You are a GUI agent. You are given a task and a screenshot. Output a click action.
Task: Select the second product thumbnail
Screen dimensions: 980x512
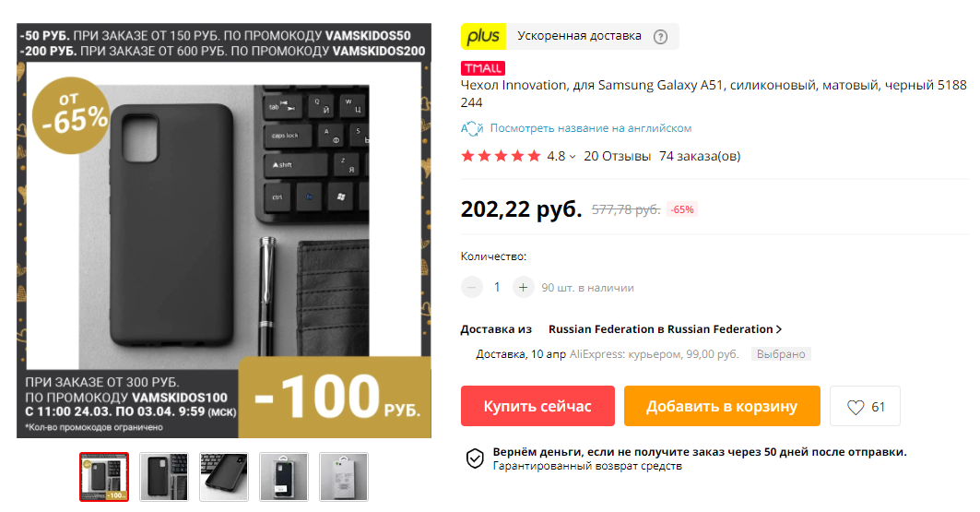(164, 477)
